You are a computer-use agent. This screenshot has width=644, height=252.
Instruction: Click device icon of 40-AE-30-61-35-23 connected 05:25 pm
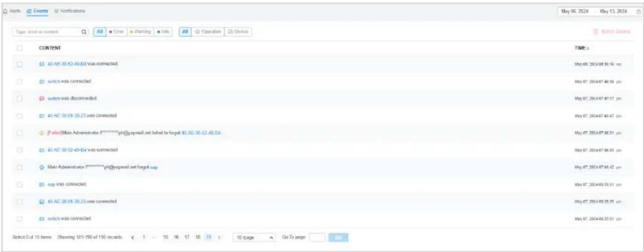coord(42,201)
